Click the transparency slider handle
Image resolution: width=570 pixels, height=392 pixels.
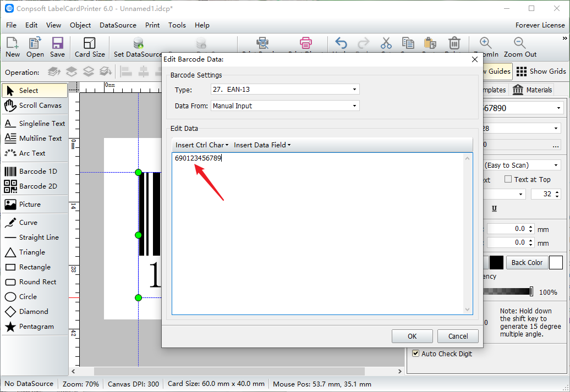click(531, 291)
